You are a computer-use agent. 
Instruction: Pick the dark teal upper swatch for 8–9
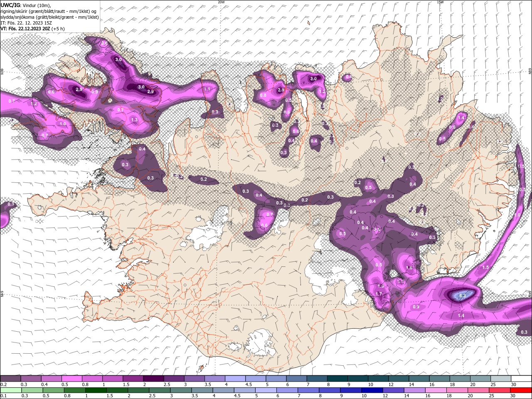tap(337, 379)
